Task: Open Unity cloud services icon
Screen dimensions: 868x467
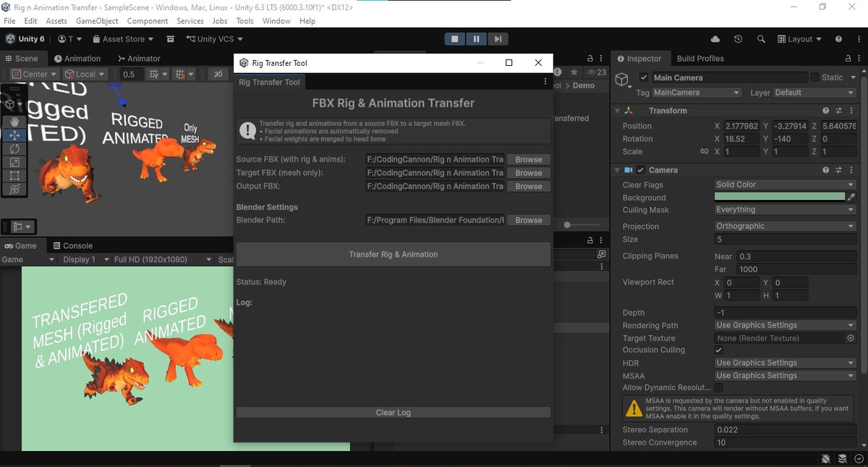Action: tap(715, 39)
